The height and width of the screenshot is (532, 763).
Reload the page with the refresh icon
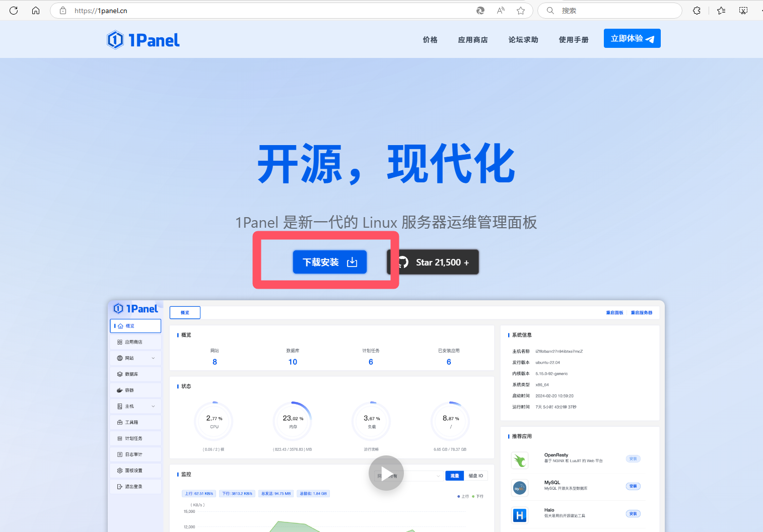pyautogui.click(x=14, y=11)
